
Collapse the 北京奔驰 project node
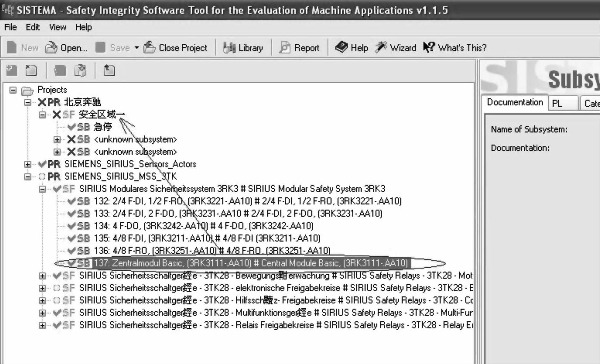click(28, 103)
